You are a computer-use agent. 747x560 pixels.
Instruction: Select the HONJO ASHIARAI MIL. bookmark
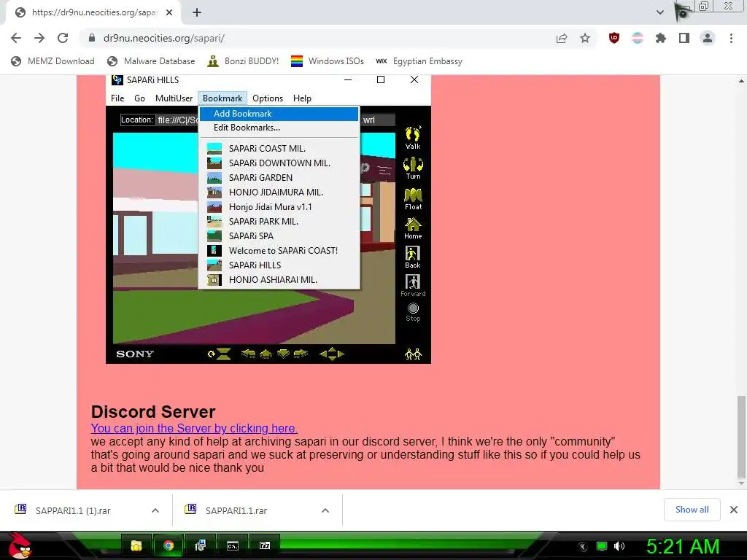pos(279,280)
